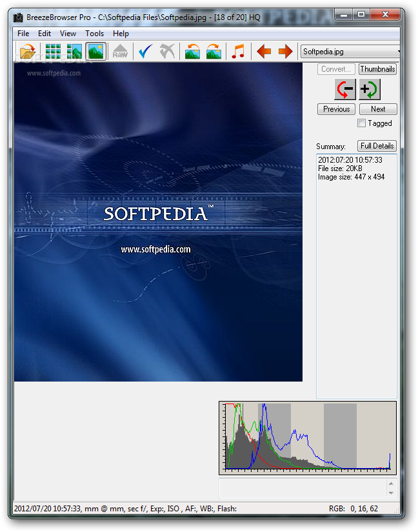Click the Previous button
The height and width of the screenshot is (532, 418).
pyautogui.click(x=336, y=109)
